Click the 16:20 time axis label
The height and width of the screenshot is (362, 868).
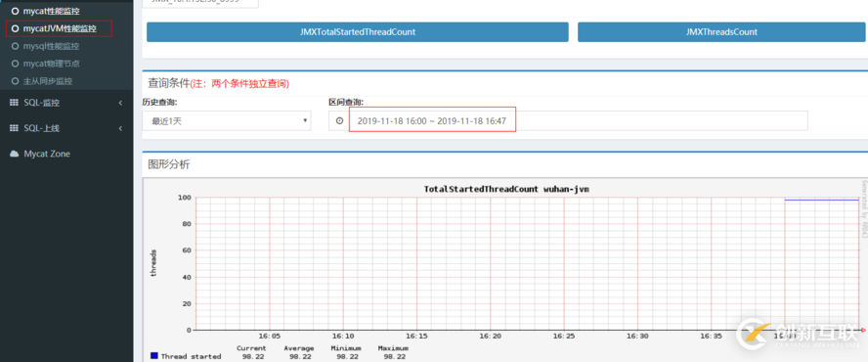tap(491, 337)
